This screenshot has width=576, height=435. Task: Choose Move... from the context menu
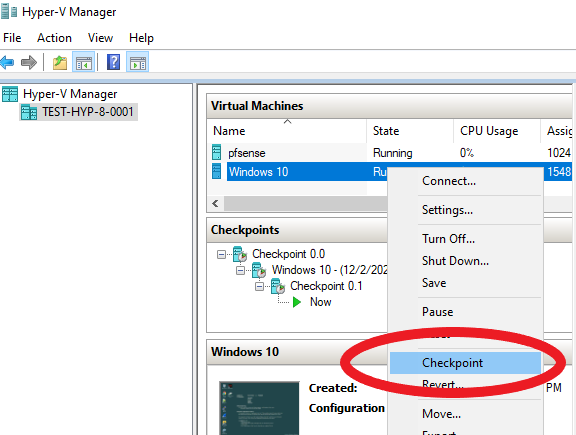tap(465, 414)
